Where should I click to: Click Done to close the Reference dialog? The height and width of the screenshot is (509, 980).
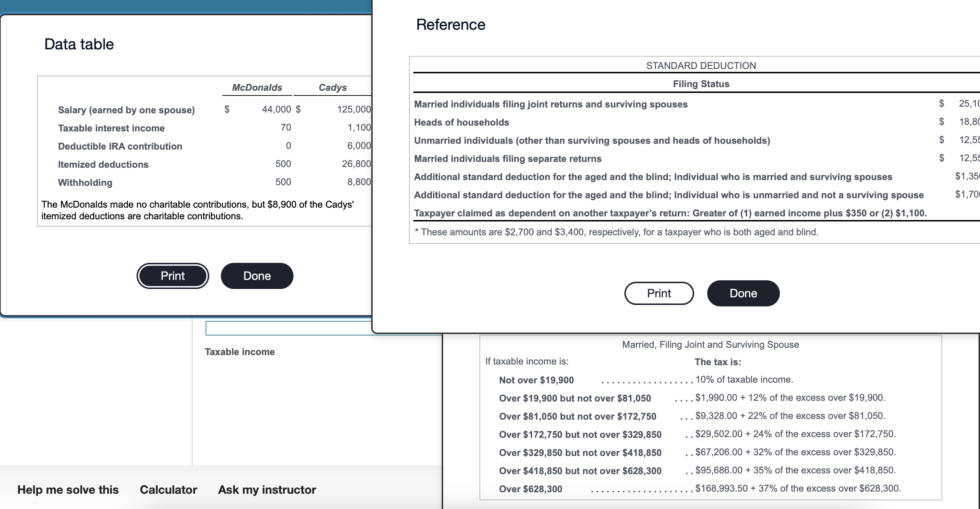742,293
